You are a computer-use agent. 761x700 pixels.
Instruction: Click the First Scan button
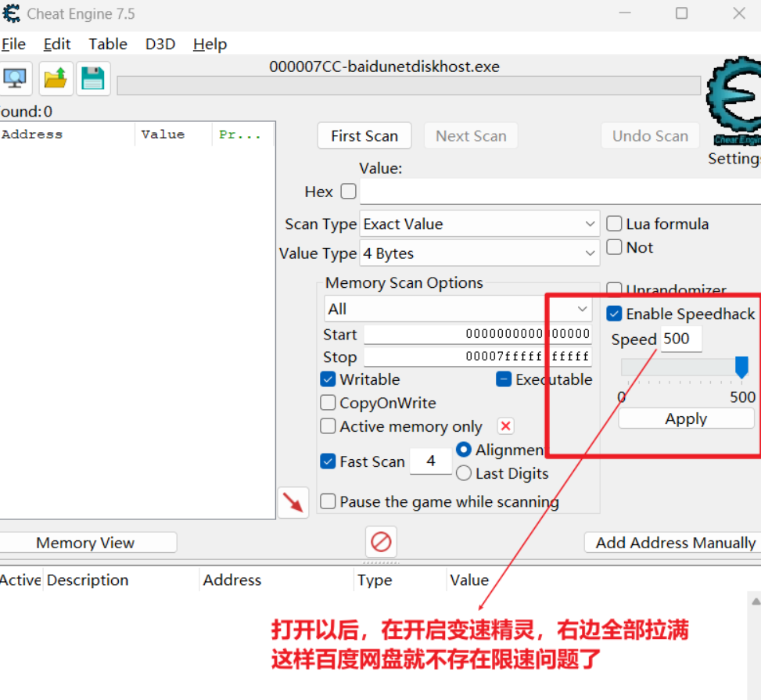364,136
